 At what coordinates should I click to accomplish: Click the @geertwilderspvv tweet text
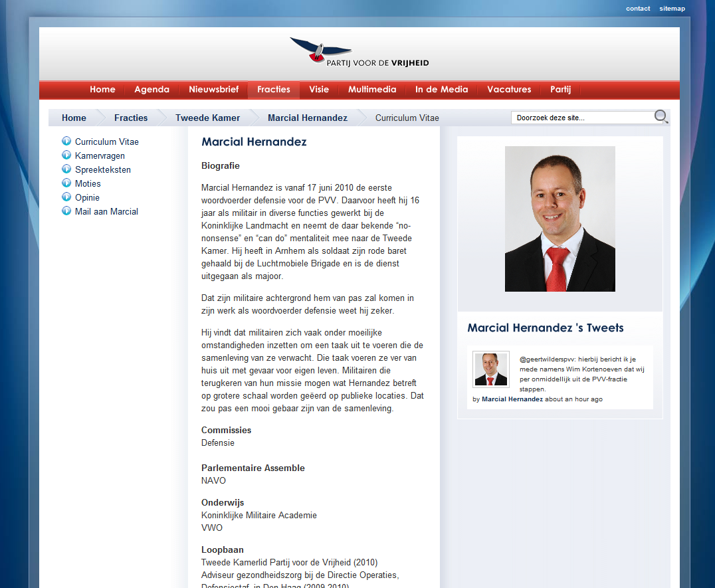(x=582, y=374)
